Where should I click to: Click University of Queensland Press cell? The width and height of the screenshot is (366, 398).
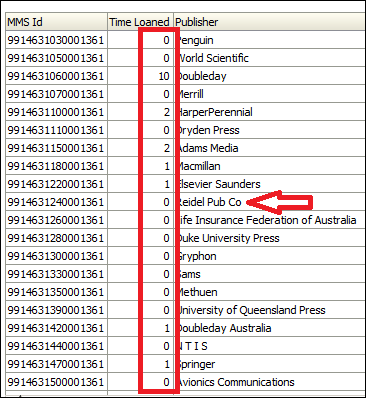(269, 310)
